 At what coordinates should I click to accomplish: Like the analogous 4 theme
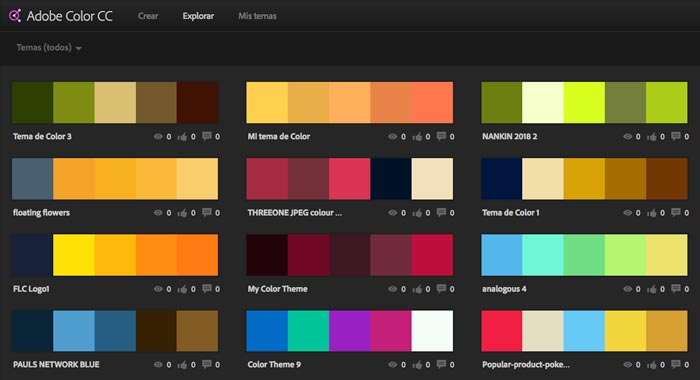(x=652, y=289)
